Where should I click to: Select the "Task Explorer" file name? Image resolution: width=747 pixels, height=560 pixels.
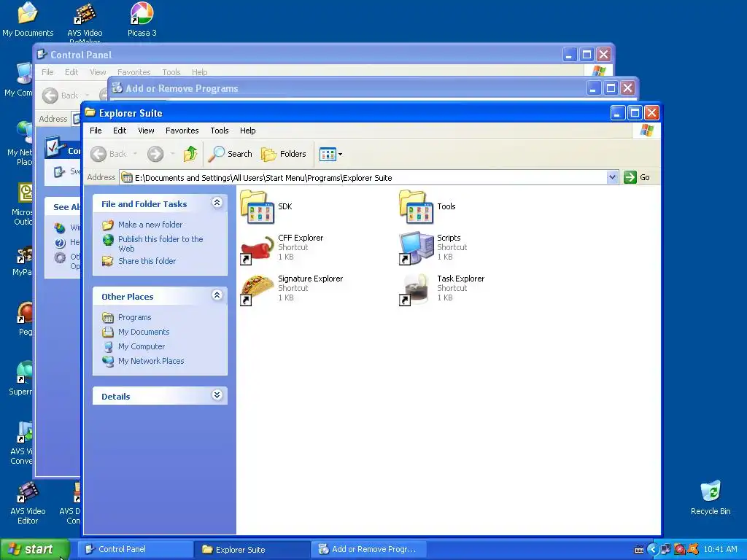pyautogui.click(x=461, y=279)
